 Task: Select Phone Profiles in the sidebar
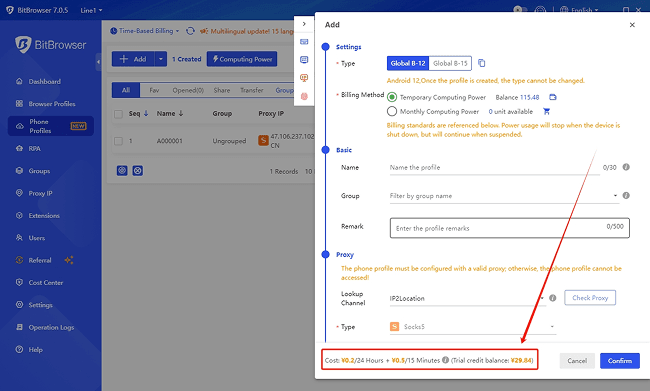tap(51, 126)
